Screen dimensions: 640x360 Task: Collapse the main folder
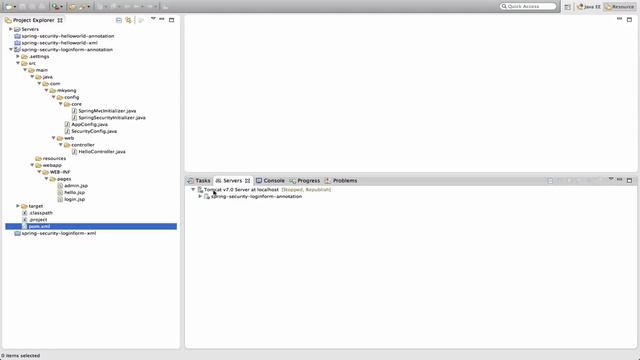[x=25, y=70]
